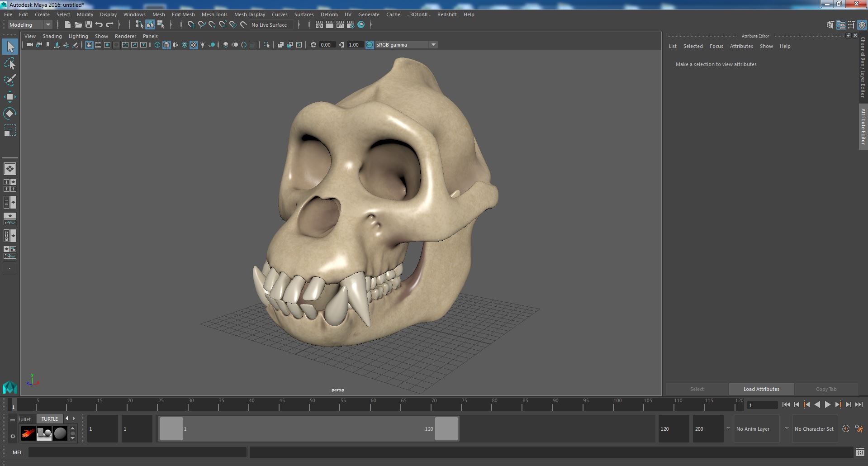Viewport: 868px width, 466px height.
Task: Open the Modeling menu set dropdown
Action: [x=30, y=25]
